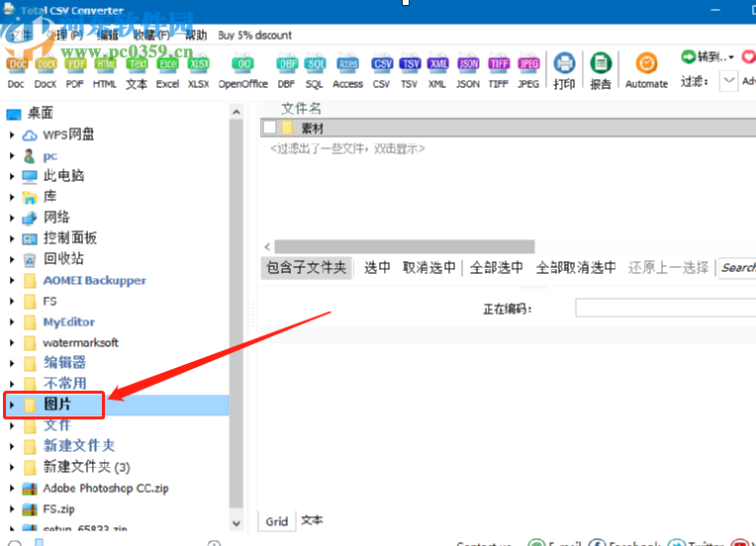The image size is (756, 546).
Task: Click the PDF conversion icon
Action: coord(74,64)
